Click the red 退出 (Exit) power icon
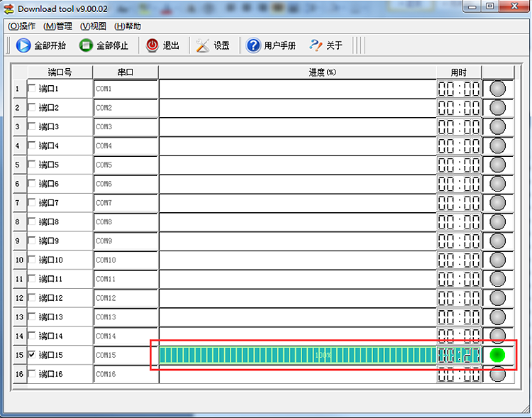The height and width of the screenshot is (418, 532). [x=153, y=45]
